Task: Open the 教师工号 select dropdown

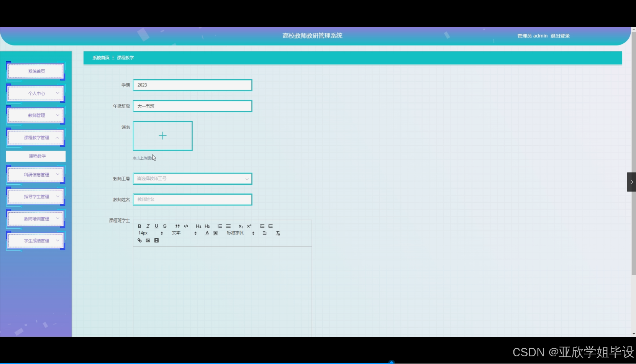Action: pyautogui.click(x=192, y=179)
